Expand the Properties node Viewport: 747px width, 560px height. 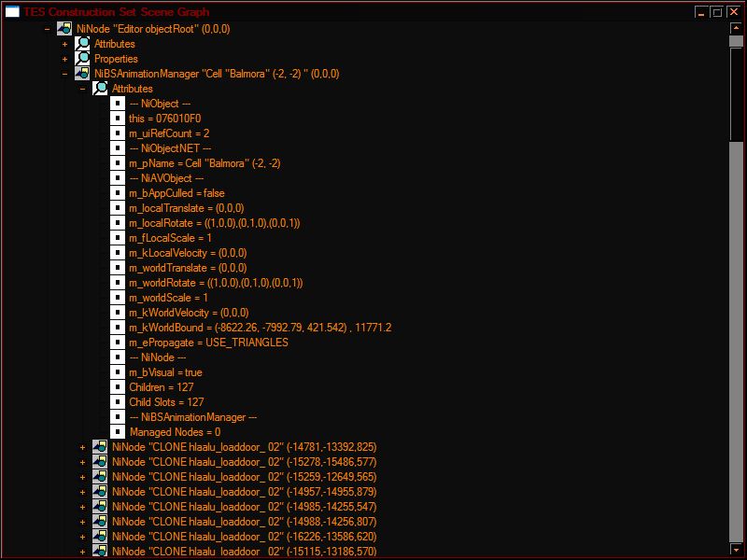pyautogui.click(x=64, y=59)
